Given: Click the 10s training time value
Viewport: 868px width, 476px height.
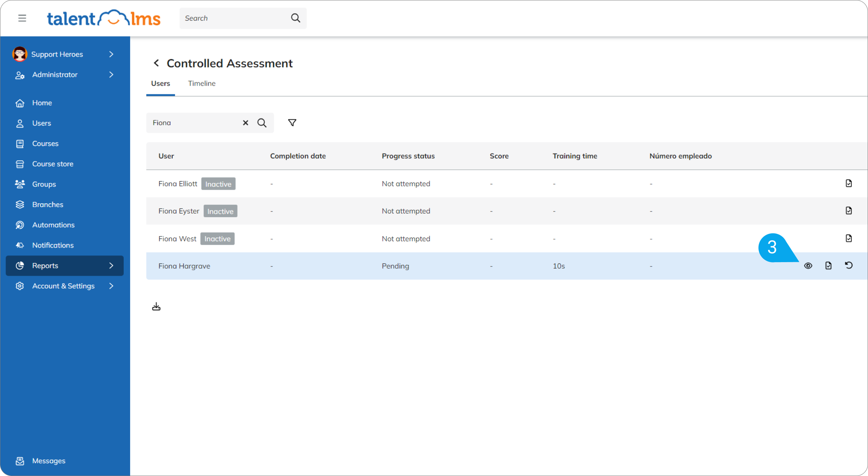Looking at the screenshot, I should [559, 266].
